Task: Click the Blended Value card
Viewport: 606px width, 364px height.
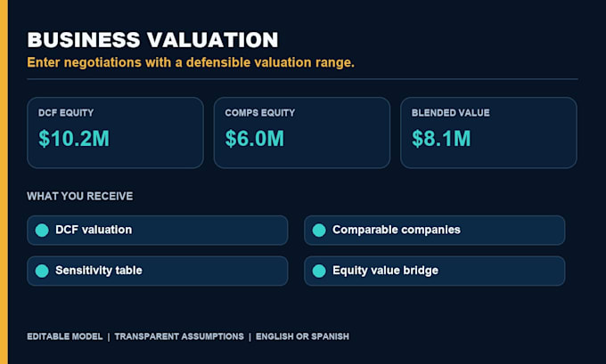Action: click(x=488, y=133)
